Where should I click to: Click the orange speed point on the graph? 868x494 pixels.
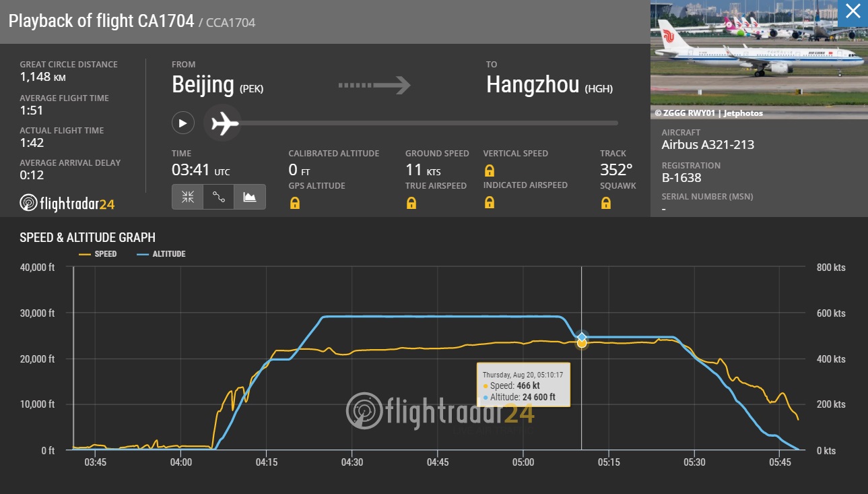582,344
